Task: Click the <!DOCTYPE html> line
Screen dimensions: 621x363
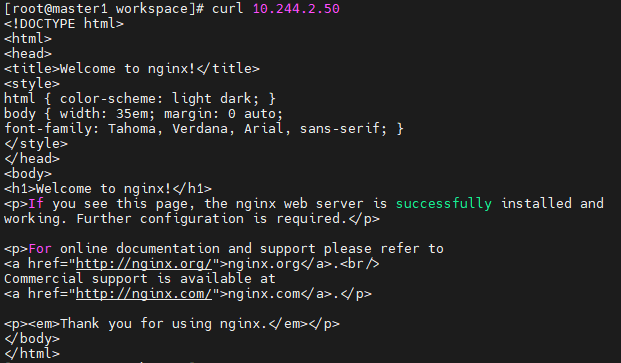Action: coord(64,24)
